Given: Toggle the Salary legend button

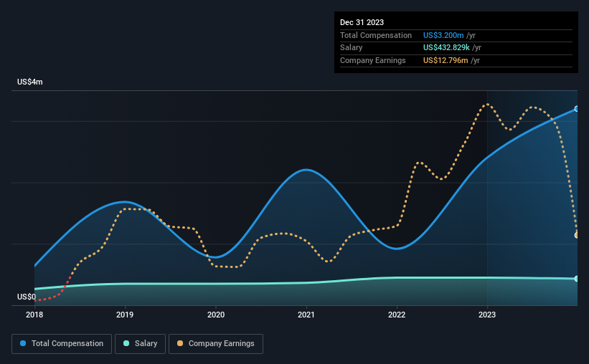Looking at the screenshot, I should [x=140, y=344].
